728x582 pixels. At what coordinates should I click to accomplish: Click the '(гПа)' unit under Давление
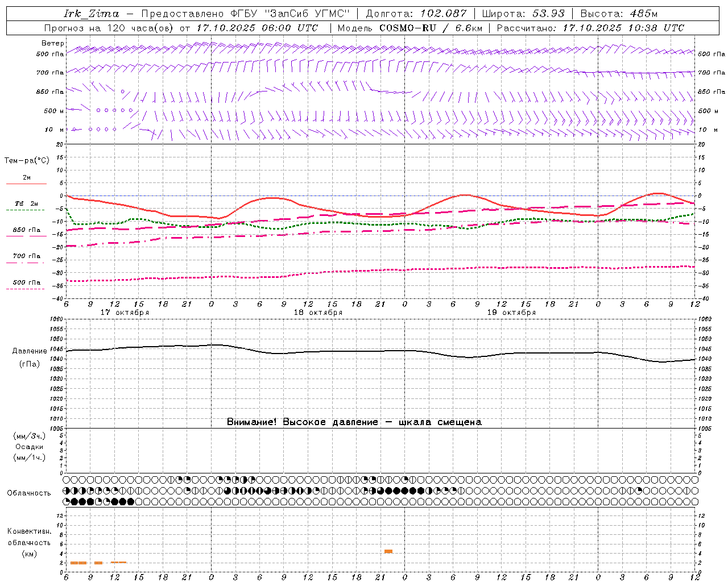coord(30,364)
